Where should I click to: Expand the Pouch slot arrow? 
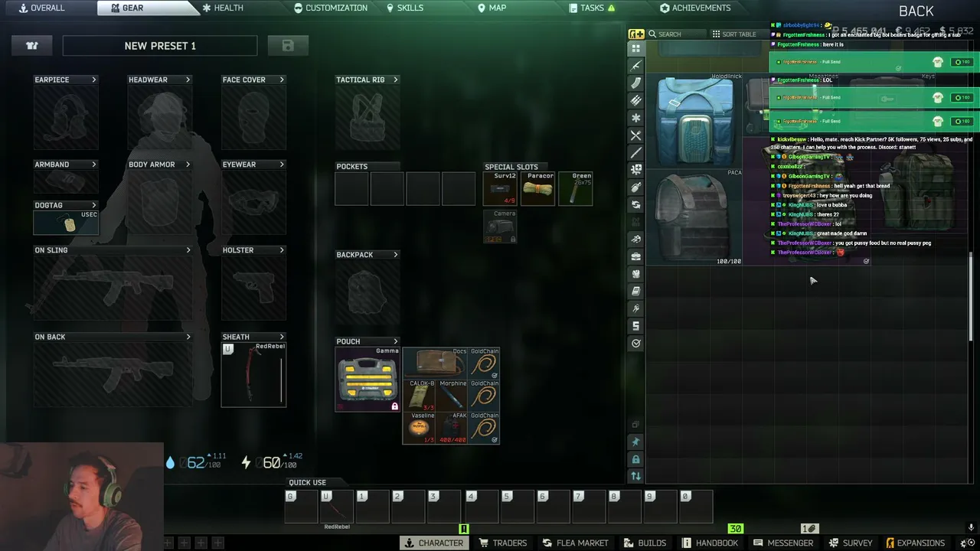[396, 341]
